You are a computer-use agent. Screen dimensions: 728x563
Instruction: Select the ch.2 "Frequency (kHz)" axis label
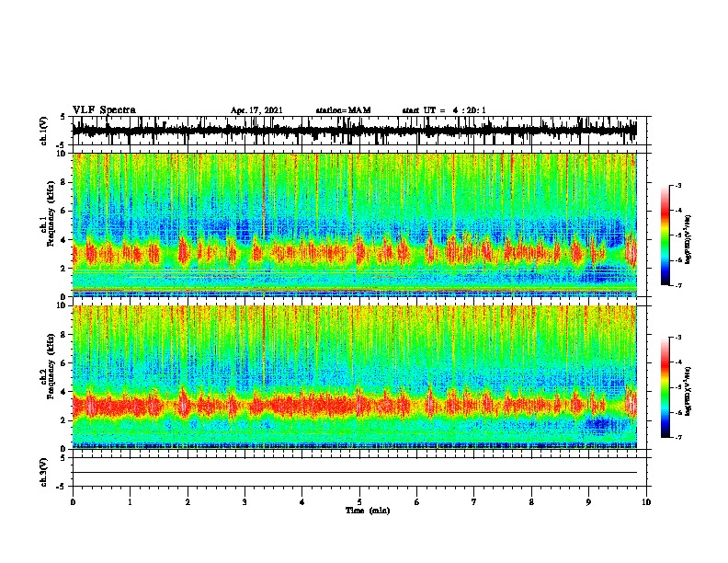[51, 366]
